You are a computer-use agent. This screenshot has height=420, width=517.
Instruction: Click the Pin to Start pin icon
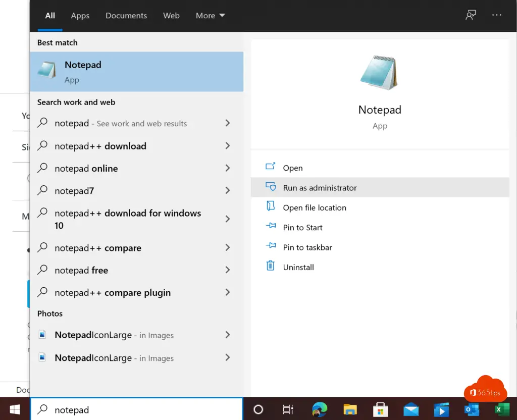(271, 226)
